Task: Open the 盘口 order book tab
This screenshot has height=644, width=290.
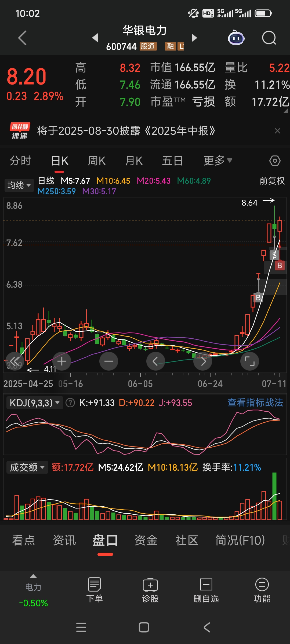Action: click(105, 540)
